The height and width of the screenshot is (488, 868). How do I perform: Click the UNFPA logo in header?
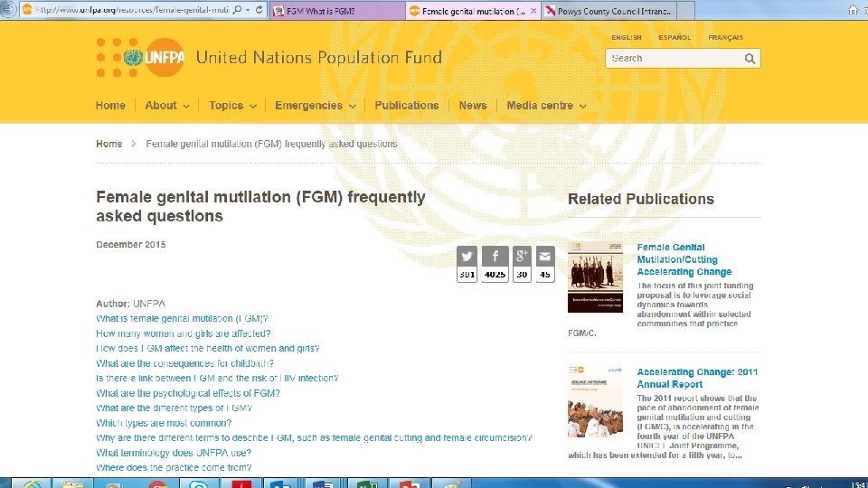(141, 58)
